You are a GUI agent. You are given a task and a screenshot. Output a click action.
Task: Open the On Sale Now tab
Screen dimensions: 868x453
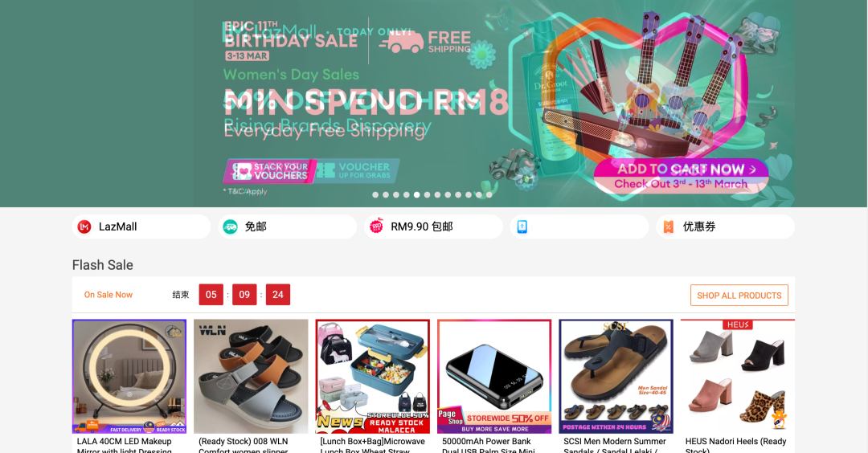[x=108, y=295]
